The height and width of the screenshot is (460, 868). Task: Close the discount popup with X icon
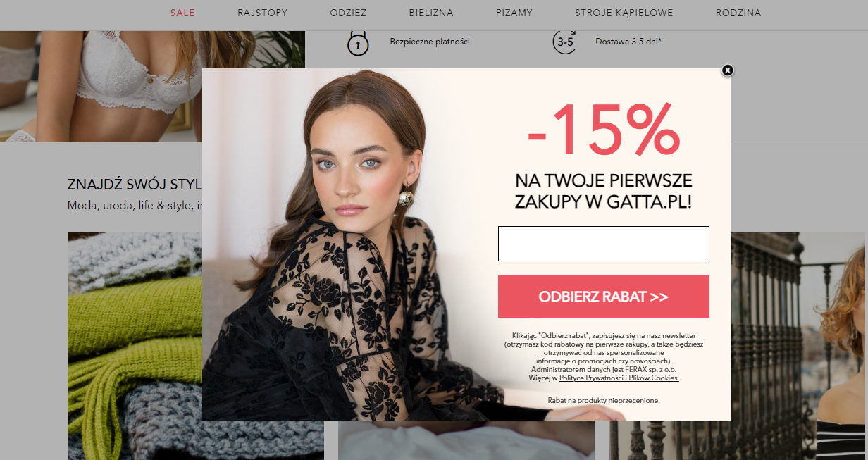click(728, 70)
